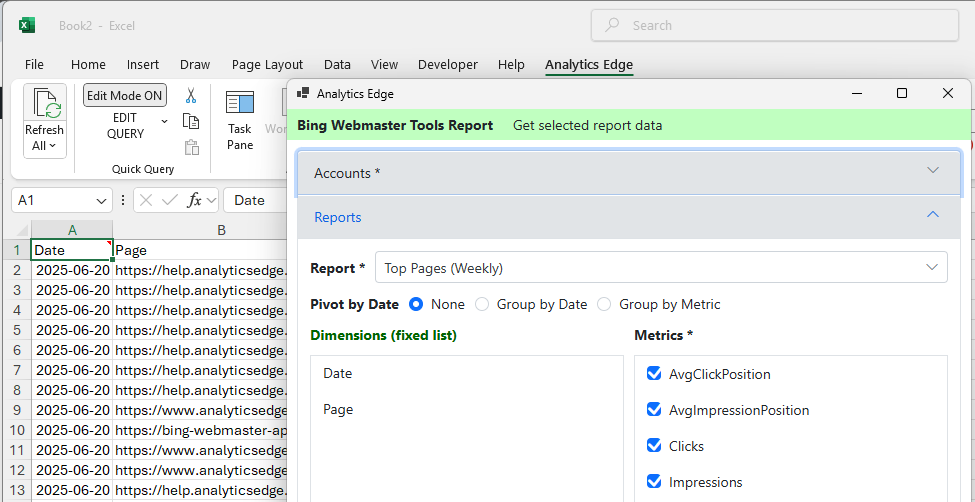Click the Excel logo icon

(27, 25)
